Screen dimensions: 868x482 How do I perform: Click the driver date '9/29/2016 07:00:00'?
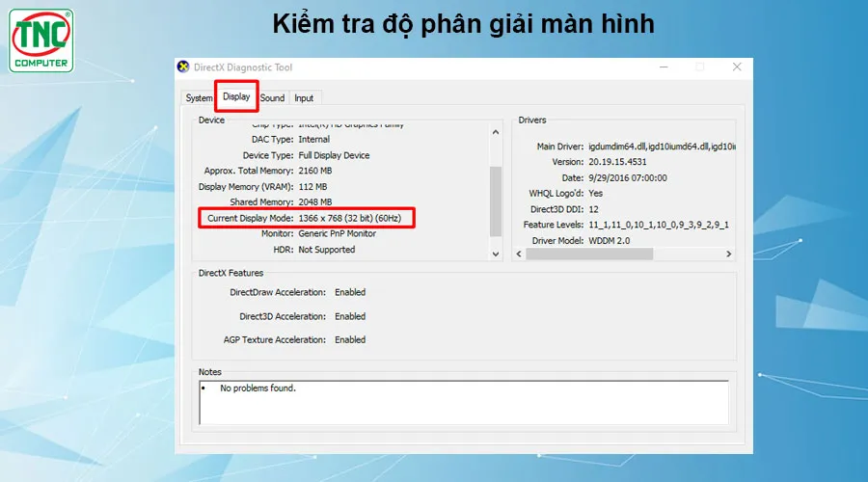point(628,178)
